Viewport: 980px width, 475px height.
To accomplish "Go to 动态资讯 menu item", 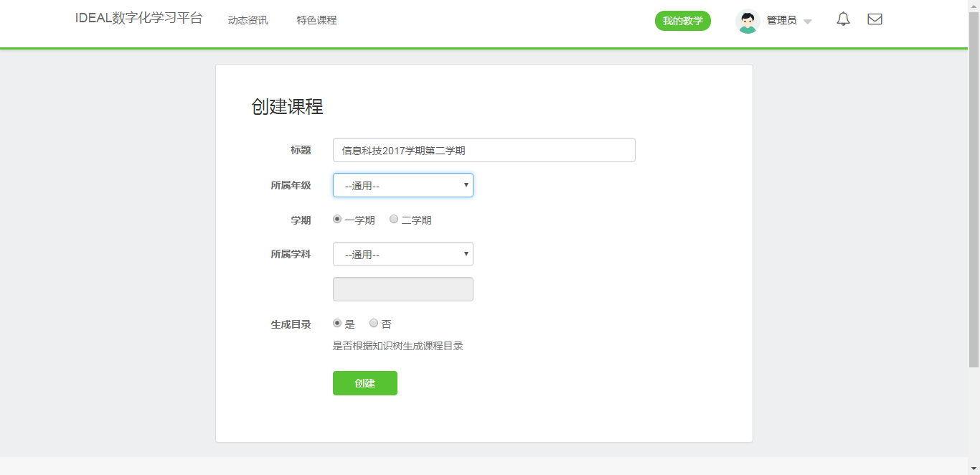I will tap(248, 20).
